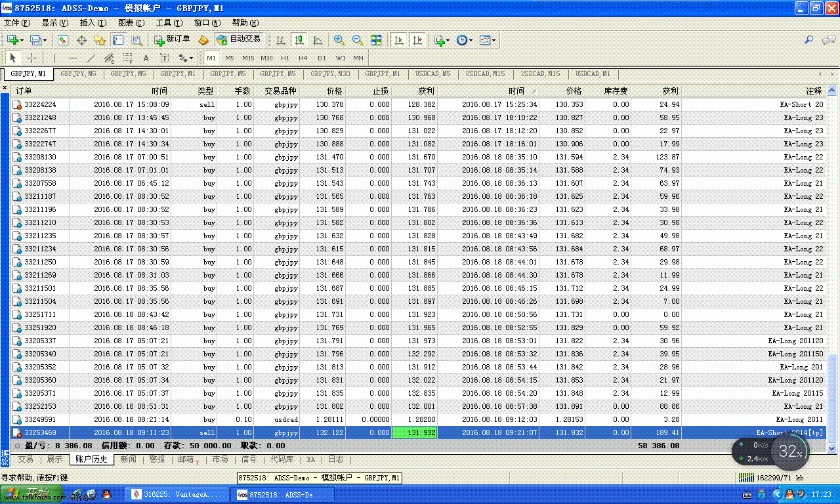Image resolution: width=840 pixels, height=504 pixels.
Task: Zoom in on the chart
Action: (339, 40)
